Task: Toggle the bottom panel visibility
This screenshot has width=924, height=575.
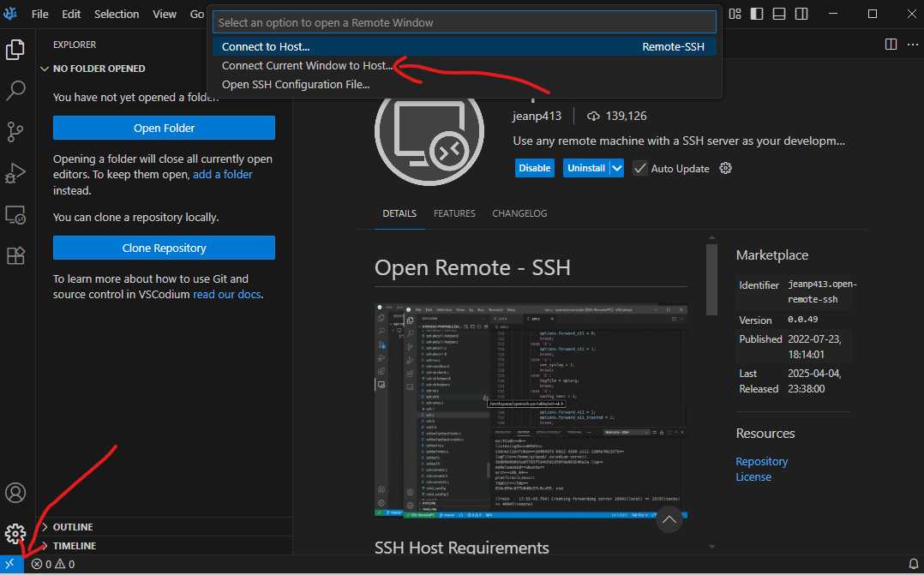Action: pyautogui.click(x=779, y=14)
